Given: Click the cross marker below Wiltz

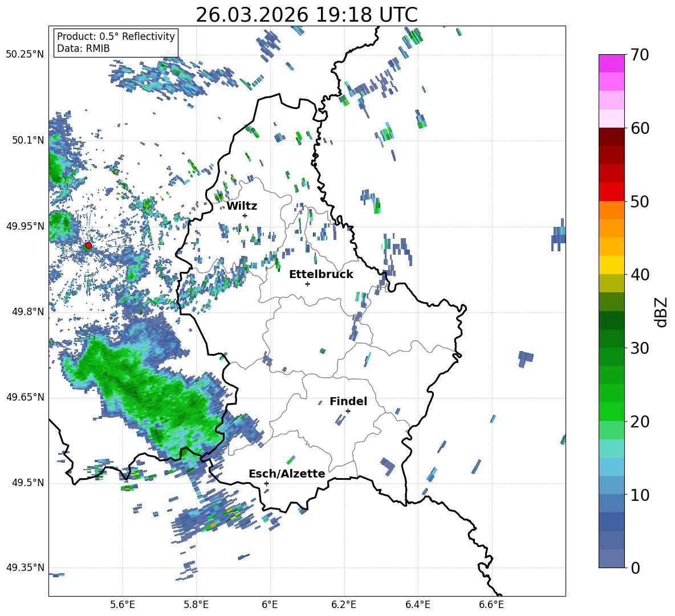Looking at the screenshot, I should (245, 215).
